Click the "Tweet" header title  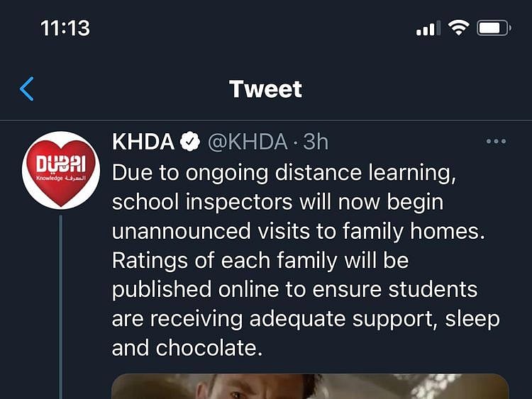pos(266,89)
